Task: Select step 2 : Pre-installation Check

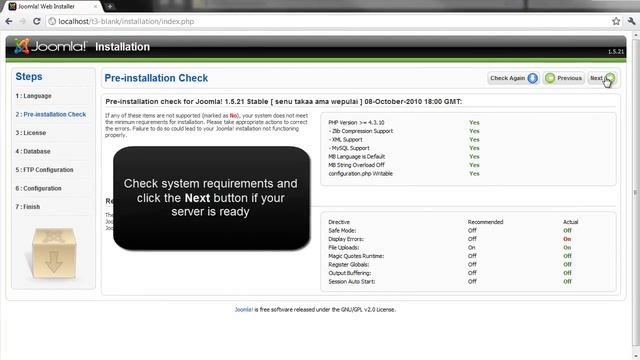Action: (51, 114)
